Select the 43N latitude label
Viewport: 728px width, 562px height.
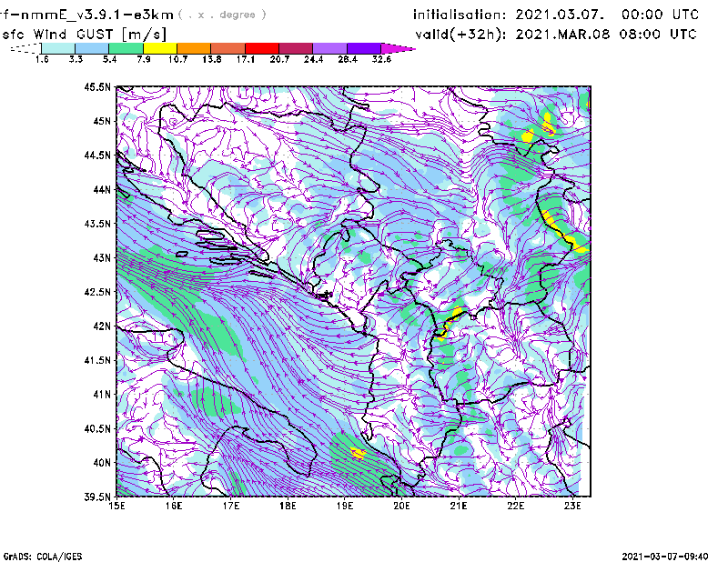[102, 257]
